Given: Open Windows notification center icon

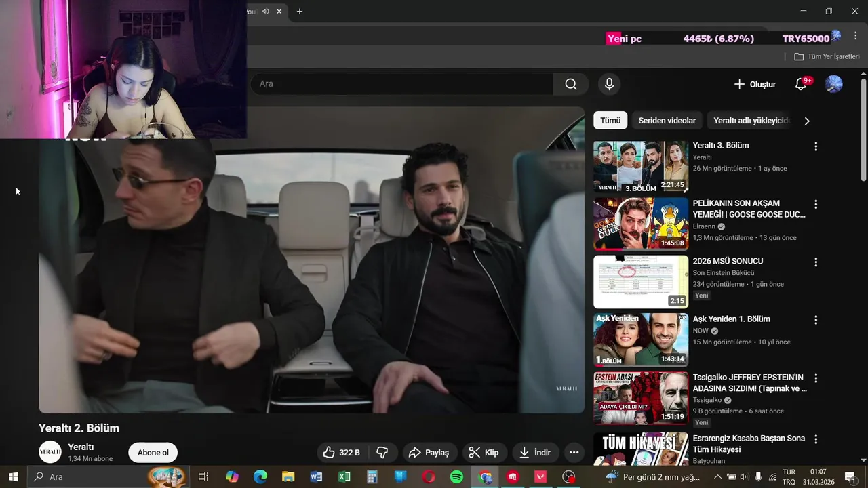Looking at the screenshot, I should pos(850,476).
